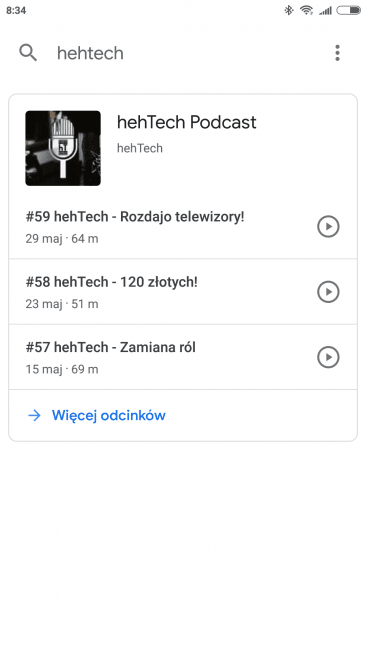Tap the search magnifier icon

click(28, 53)
